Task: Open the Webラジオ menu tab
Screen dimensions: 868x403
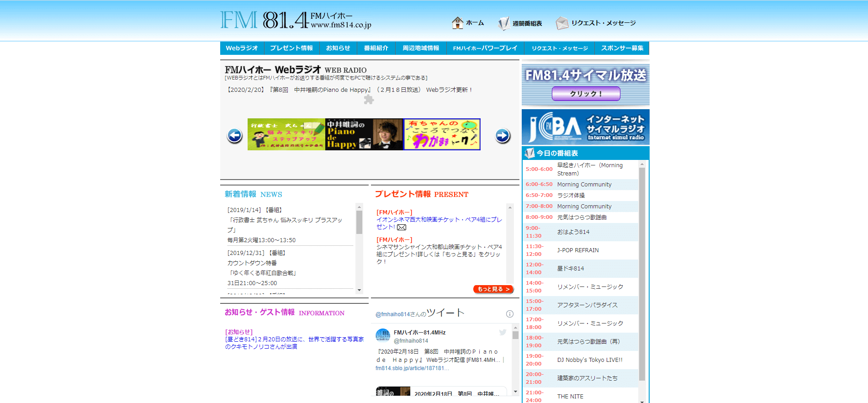Action: 242,48
